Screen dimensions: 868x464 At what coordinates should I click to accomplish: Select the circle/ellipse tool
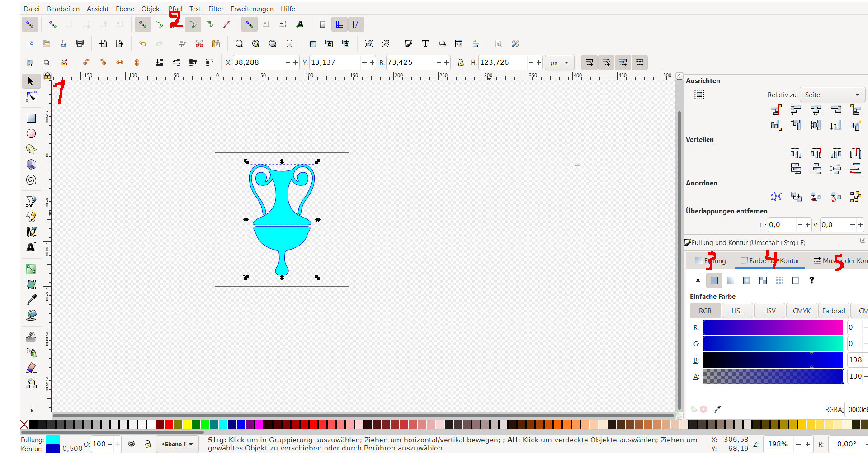pyautogui.click(x=31, y=133)
